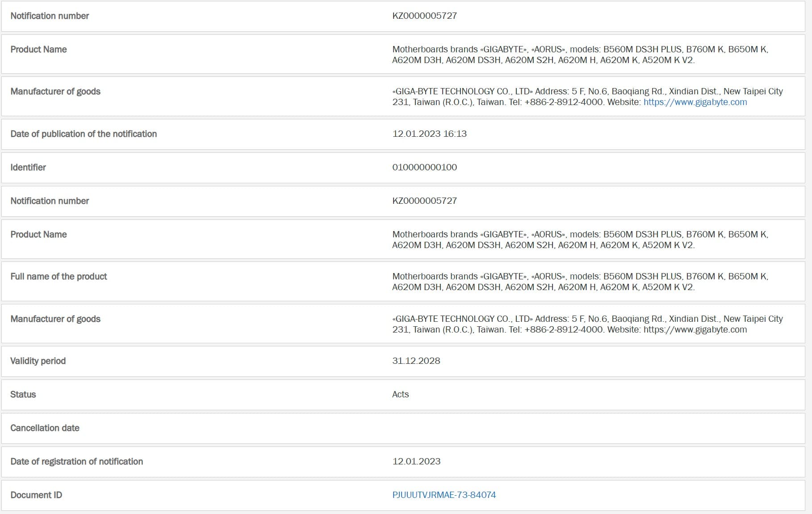Screen dimensions: 812x514
Task: Select the Acts status value
Action: tap(400, 394)
